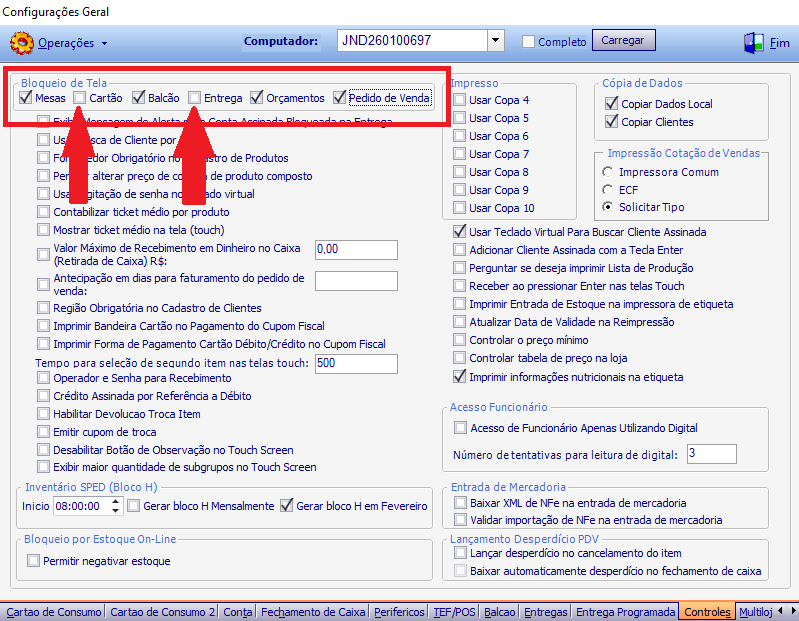Enable Lançar desperdício no cancelamento do item
The image size is (799, 621).
pos(460,553)
